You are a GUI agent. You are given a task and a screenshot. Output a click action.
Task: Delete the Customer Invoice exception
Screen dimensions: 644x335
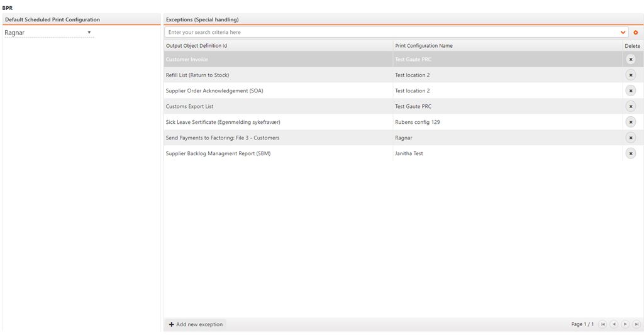click(630, 59)
